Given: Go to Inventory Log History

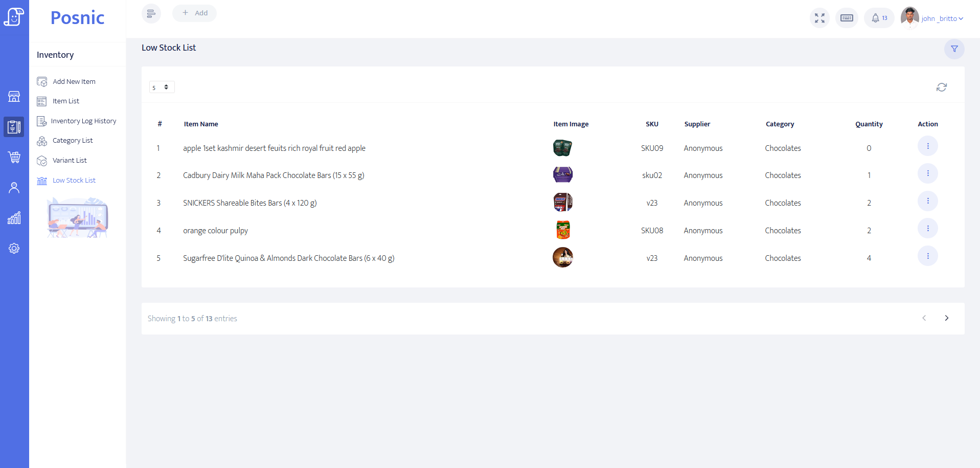Looking at the screenshot, I should pyautogui.click(x=83, y=121).
